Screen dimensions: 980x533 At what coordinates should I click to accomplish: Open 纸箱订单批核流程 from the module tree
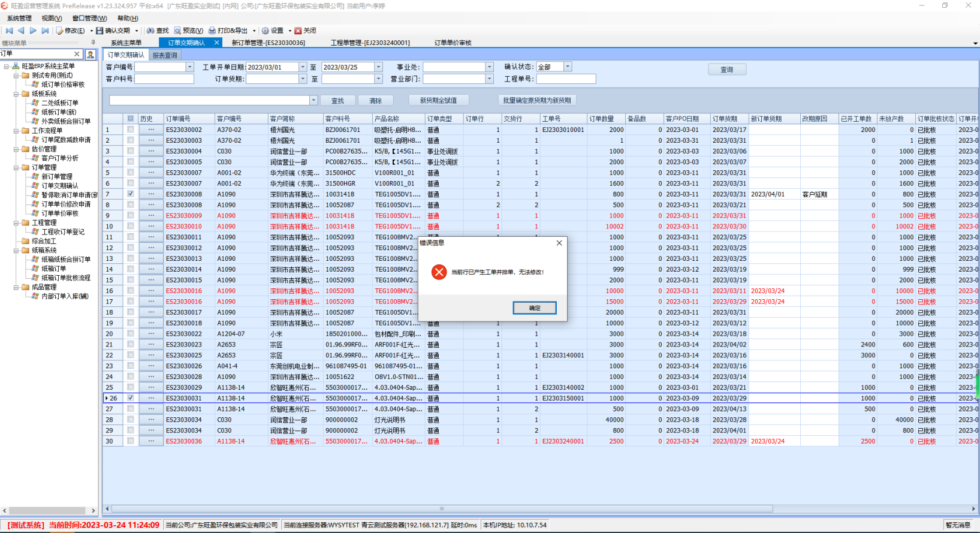click(x=66, y=278)
